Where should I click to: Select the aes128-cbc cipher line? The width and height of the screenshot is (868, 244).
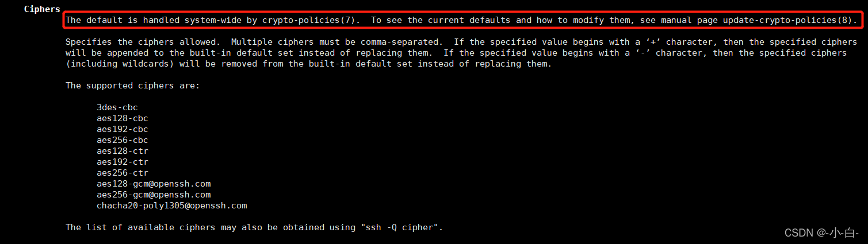pos(123,118)
